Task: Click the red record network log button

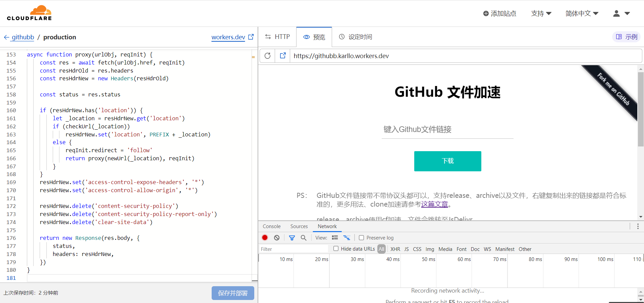Action: pyautogui.click(x=265, y=237)
